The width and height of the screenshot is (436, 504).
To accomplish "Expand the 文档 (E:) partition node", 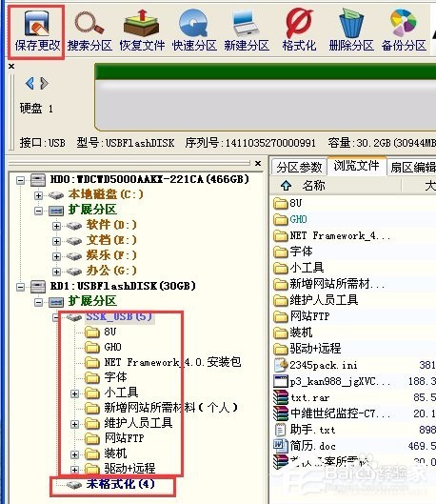I will (x=56, y=241).
